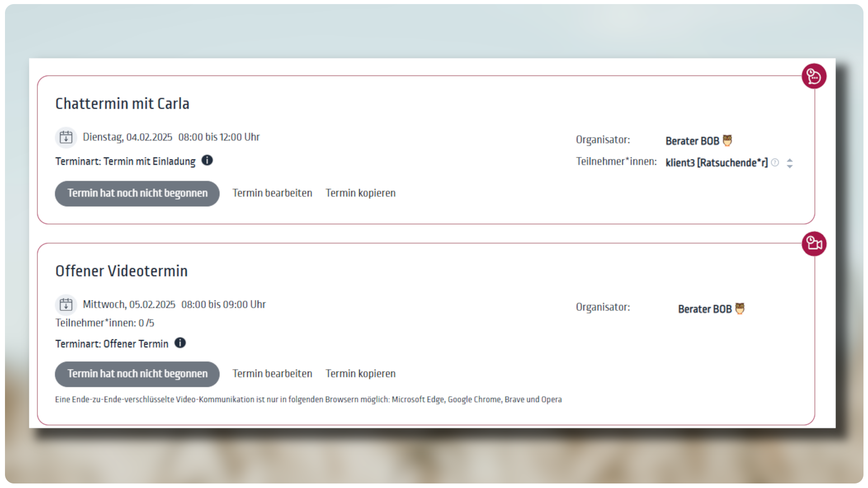Click the chat appointment icon on Carla's card
Screen dimensions: 868x488
pyautogui.click(x=814, y=76)
